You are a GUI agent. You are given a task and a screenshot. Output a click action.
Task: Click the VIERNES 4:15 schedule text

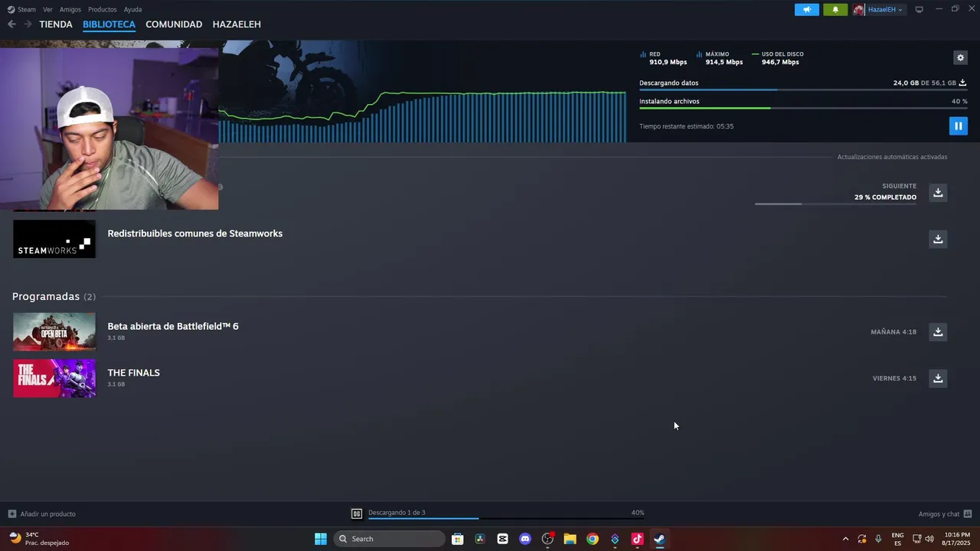[894, 378]
